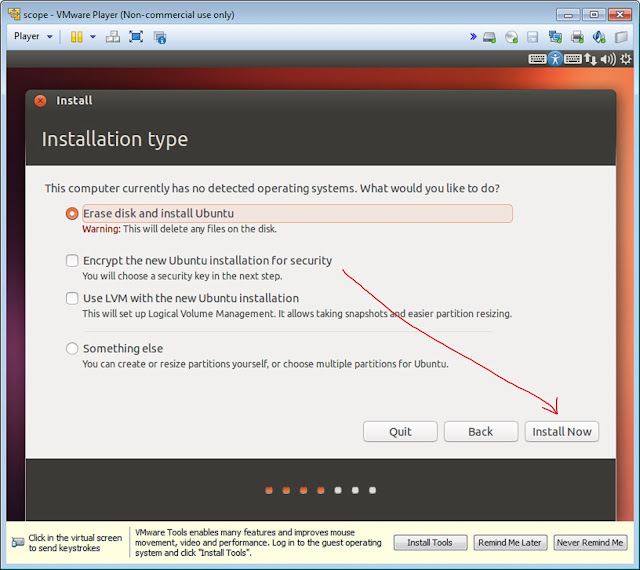Click the Back button

click(481, 432)
